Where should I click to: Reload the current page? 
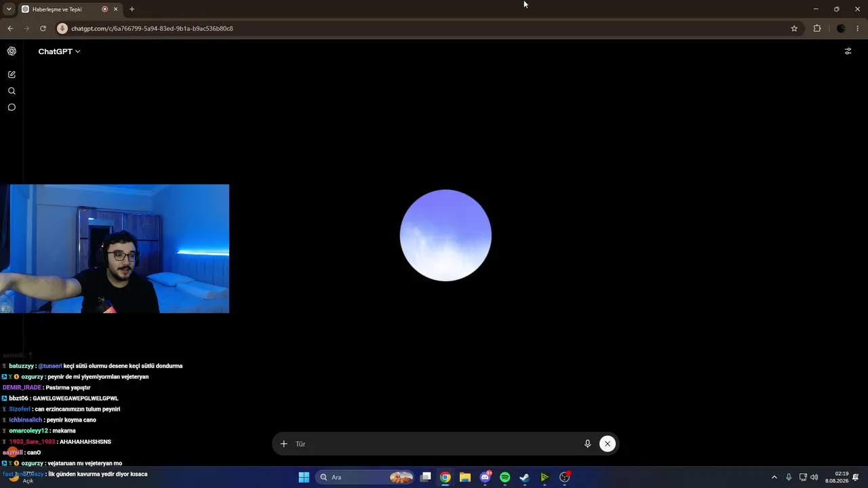coord(43,28)
